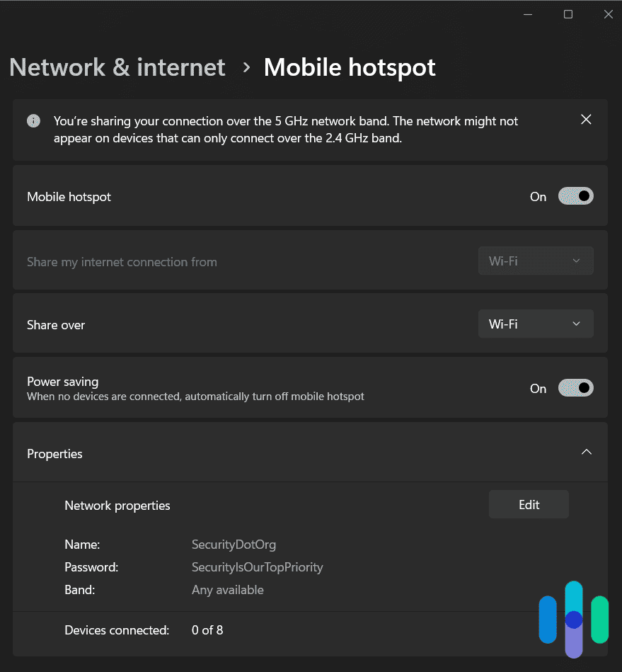The height and width of the screenshot is (672, 622).
Task: Open the Share my internet connection from dropdown
Action: point(536,261)
